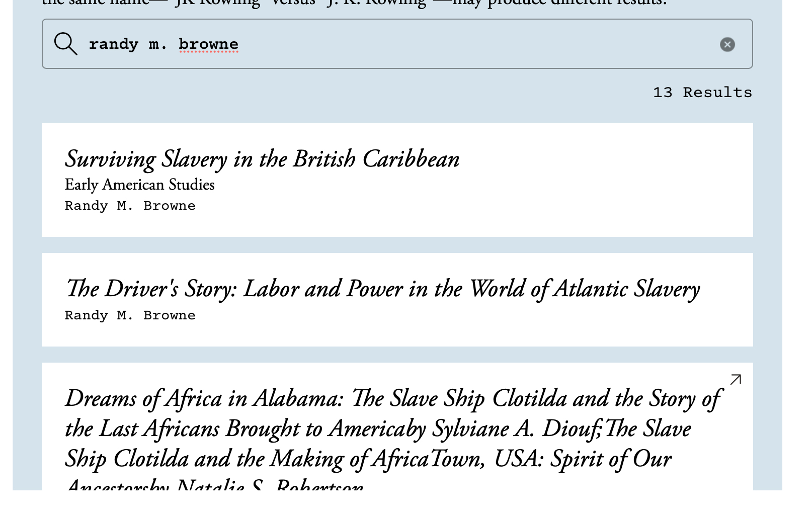This screenshot has height=514, width=812.
Task: Click blank space right of Early American Studies
Action: 453,185
